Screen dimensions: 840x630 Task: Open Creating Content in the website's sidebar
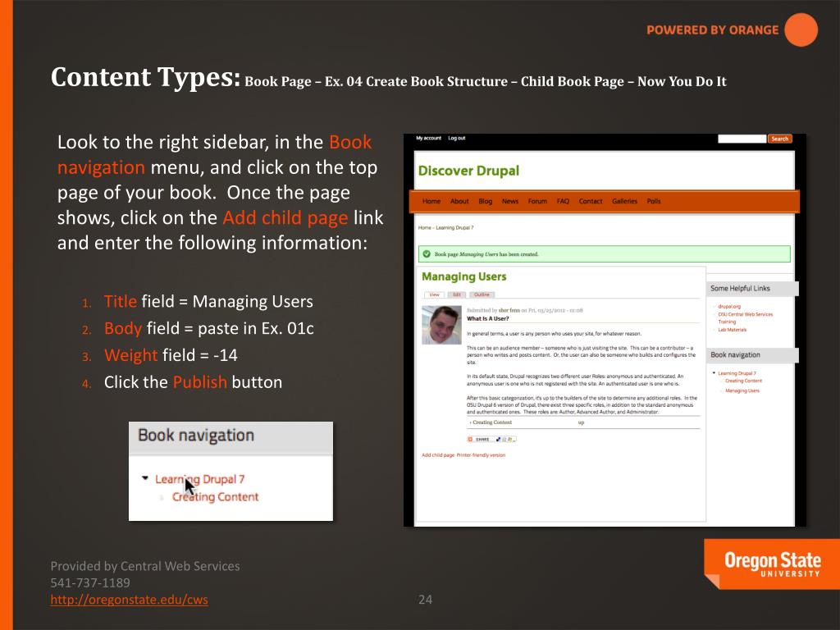743,381
